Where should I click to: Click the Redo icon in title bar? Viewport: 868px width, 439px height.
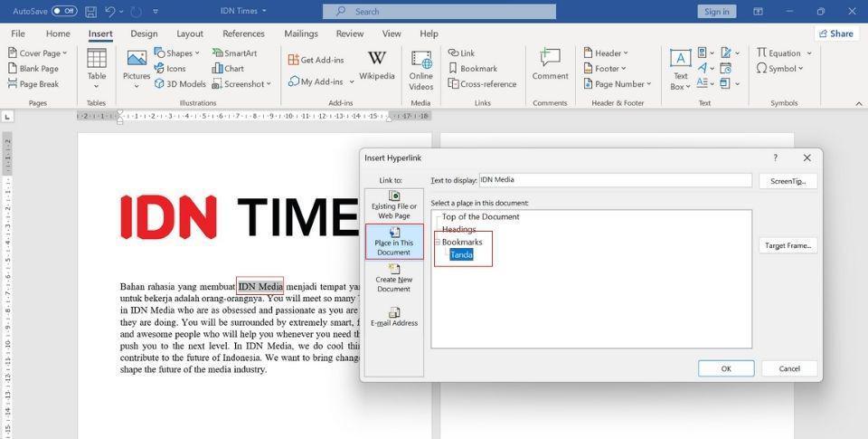(137, 11)
